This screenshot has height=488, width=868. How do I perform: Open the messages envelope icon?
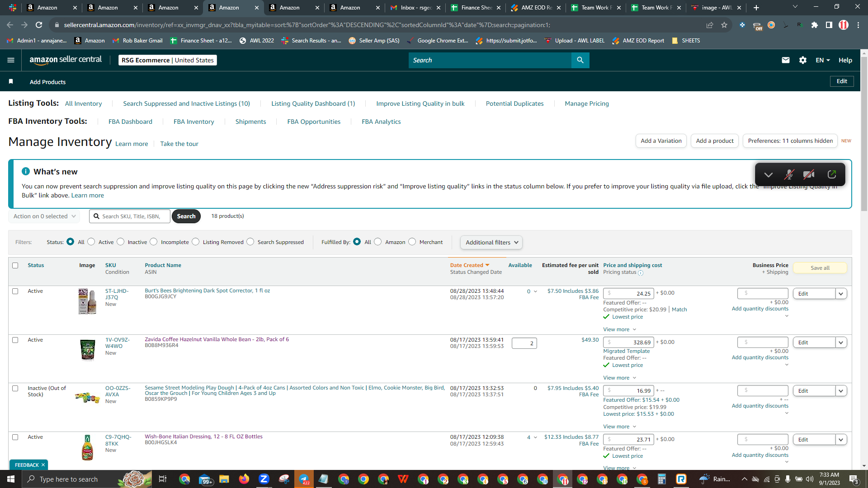click(785, 60)
